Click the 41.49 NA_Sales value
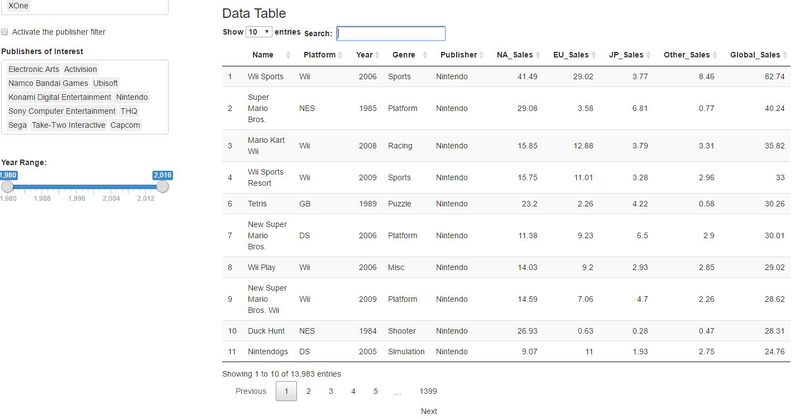 (527, 77)
